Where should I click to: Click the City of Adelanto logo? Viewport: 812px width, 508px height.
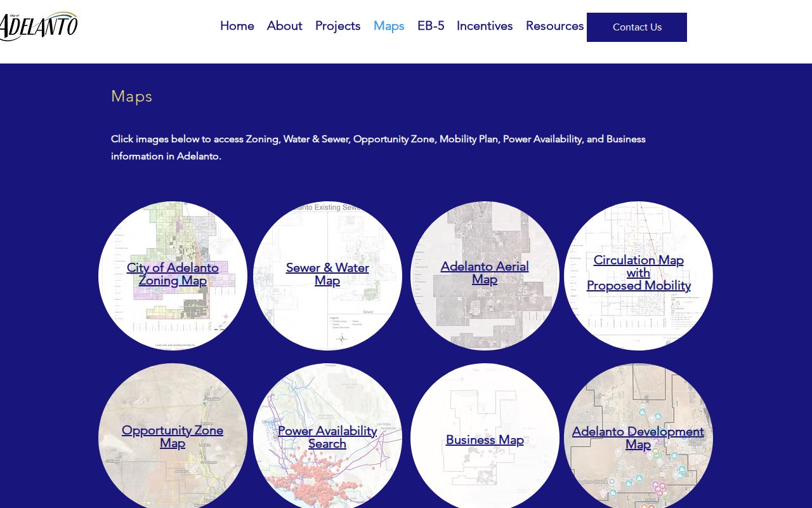click(x=39, y=26)
